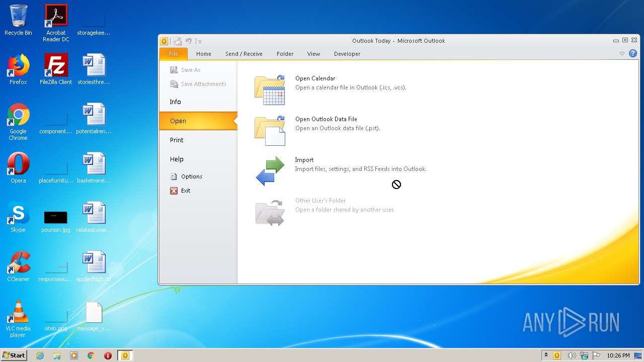Launch Internet Explorer from the taskbar

click(40, 355)
